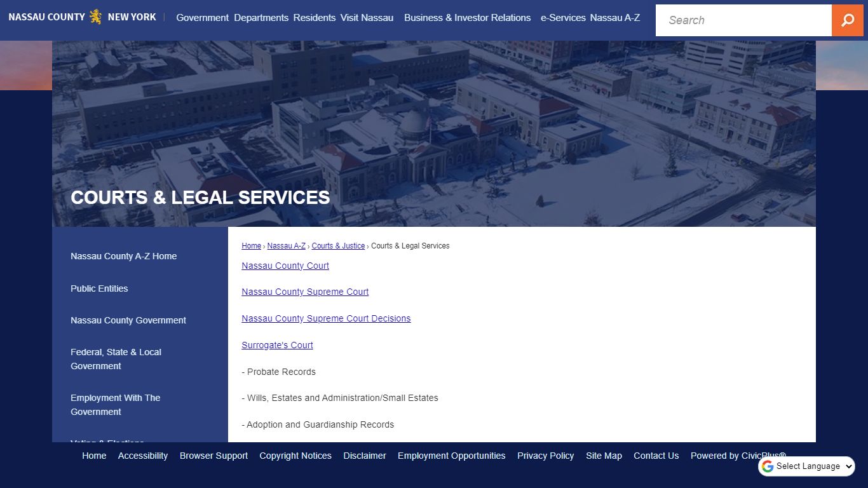Open the Departments menu
Viewport: 868px width, 488px height.
click(x=261, y=18)
